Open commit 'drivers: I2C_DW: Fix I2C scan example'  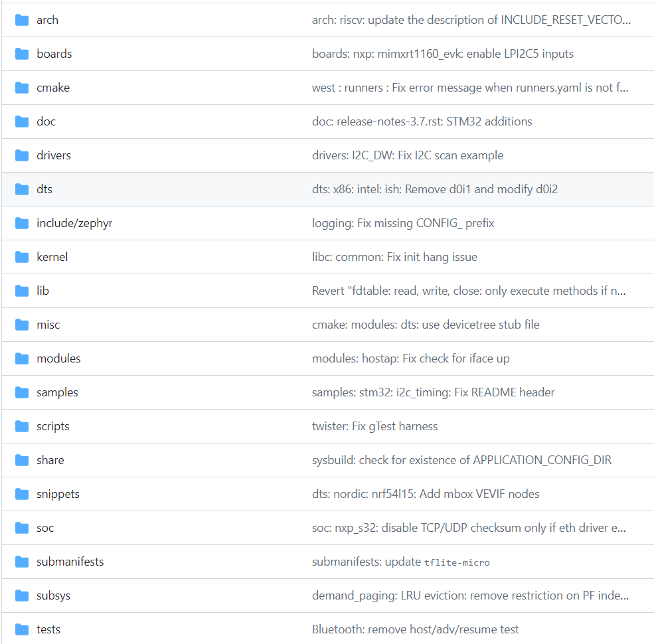click(408, 155)
